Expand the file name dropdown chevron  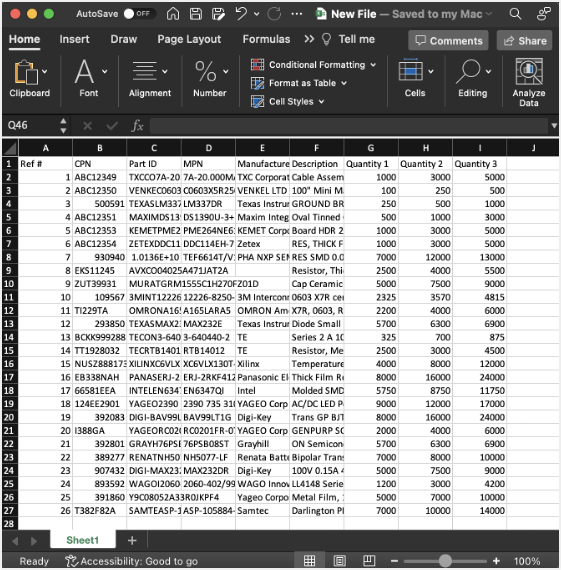coord(489,14)
